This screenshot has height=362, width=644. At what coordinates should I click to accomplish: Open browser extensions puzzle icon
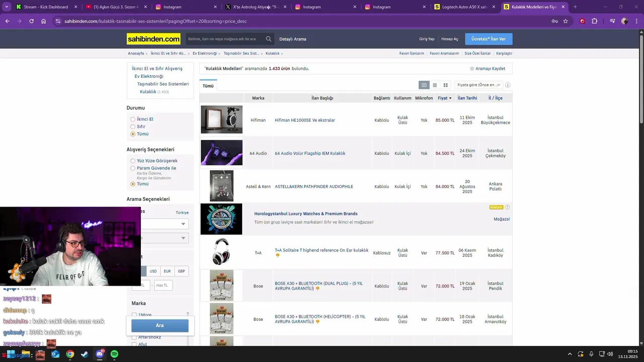[x=595, y=21]
